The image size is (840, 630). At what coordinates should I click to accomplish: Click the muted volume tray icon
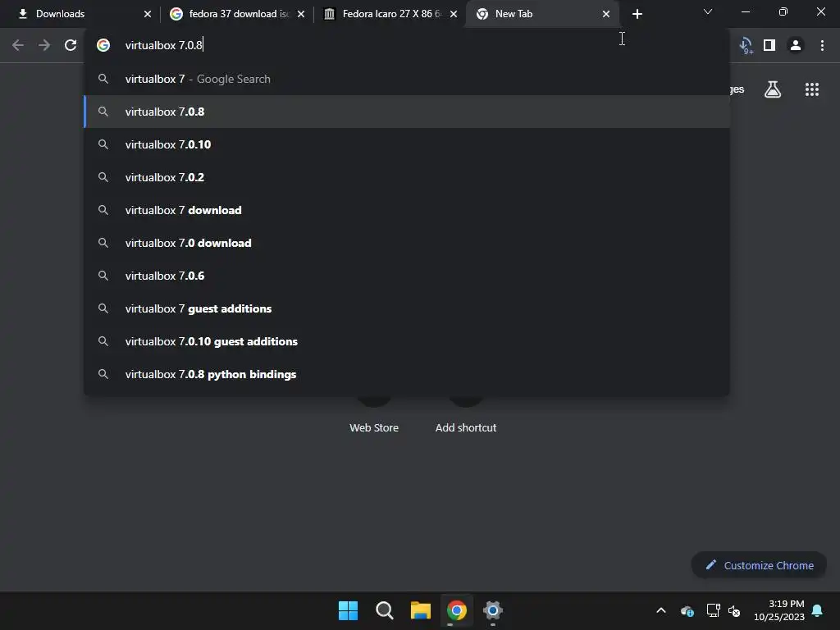(x=734, y=610)
